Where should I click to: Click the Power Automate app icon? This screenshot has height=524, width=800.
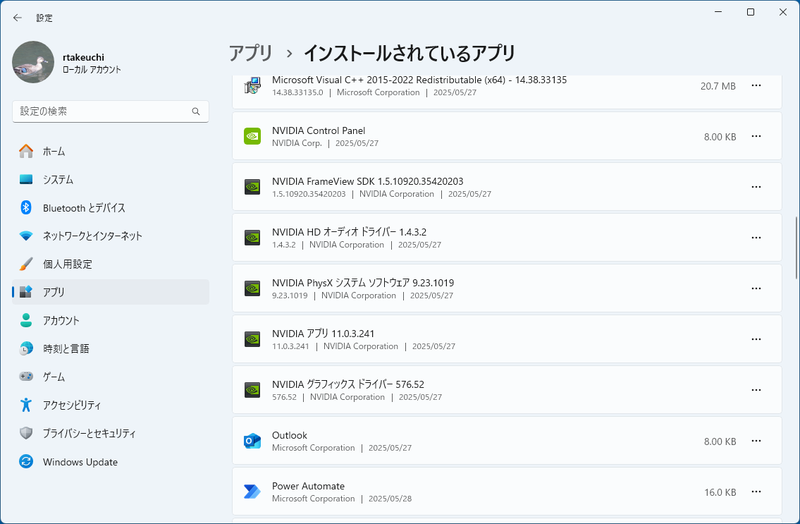[252, 491]
